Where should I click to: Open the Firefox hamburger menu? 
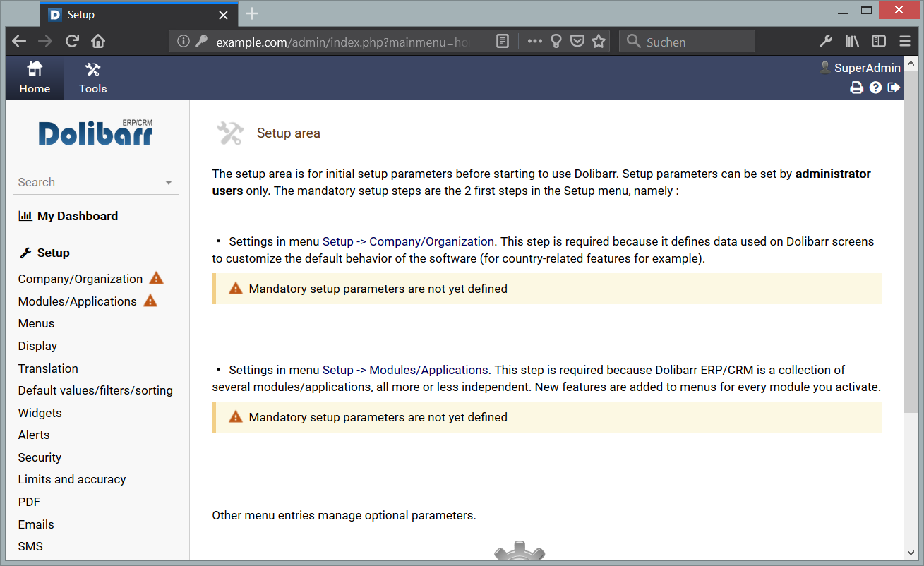(x=905, y=41)
